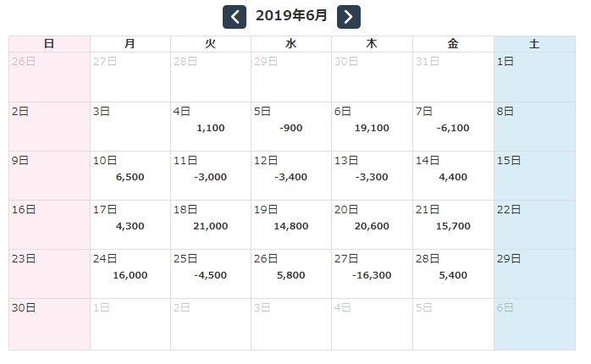Click the 27日 cell with -16,300
This screenshot has width=591, height=364.
tap(372, 274)
